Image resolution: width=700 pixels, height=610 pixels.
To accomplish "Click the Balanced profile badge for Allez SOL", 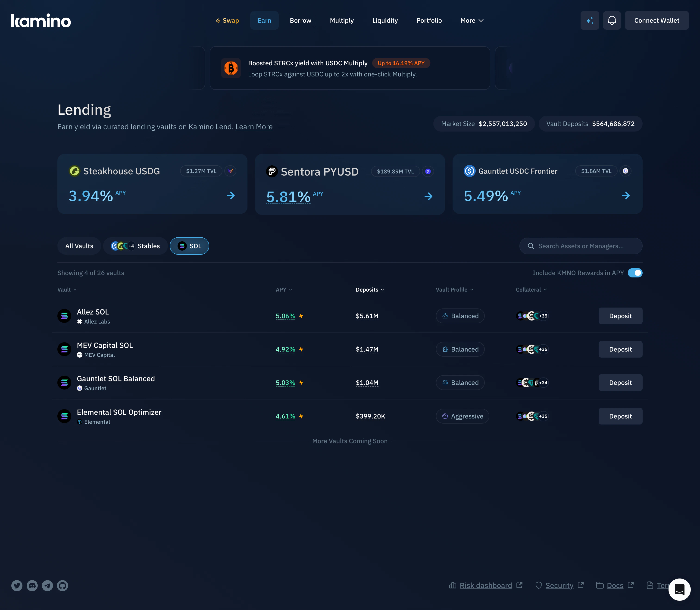I will [460, 316].
